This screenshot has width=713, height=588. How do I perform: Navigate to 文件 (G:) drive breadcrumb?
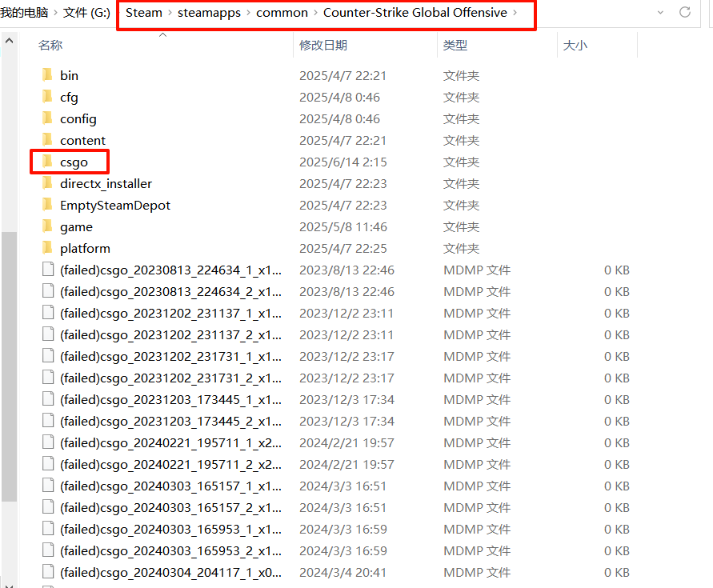tap(87, 12)
